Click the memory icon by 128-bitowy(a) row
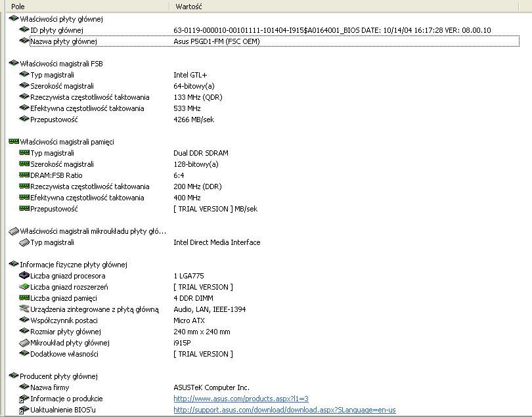The image size is (532, 417). point(24,164)
